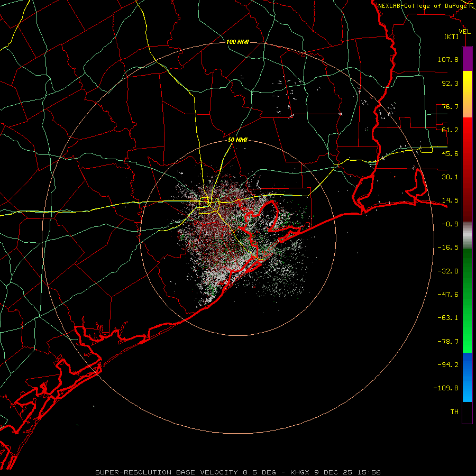Image resolution: width=476 pixels, height=476 pixels.
Task: Click the -109.8 legend value
Action: point(446,388)
